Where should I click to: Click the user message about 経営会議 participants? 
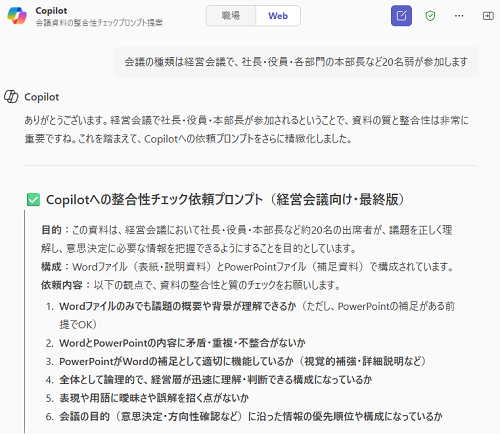click(296, 62)
